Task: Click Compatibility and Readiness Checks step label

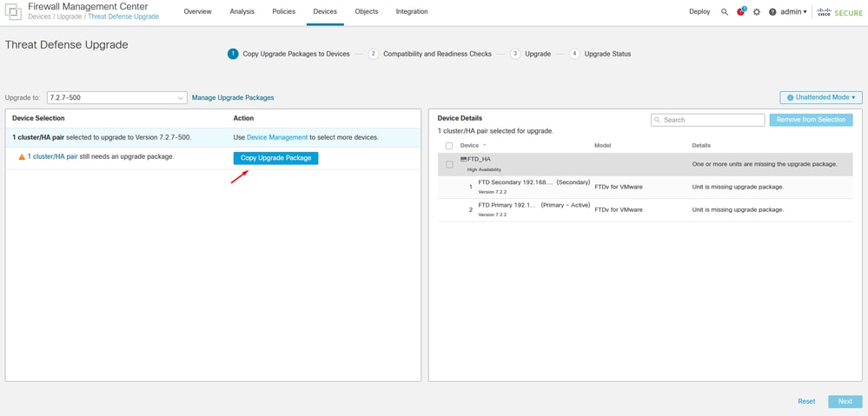Action: pyautogui.click(x=437, y=54)
